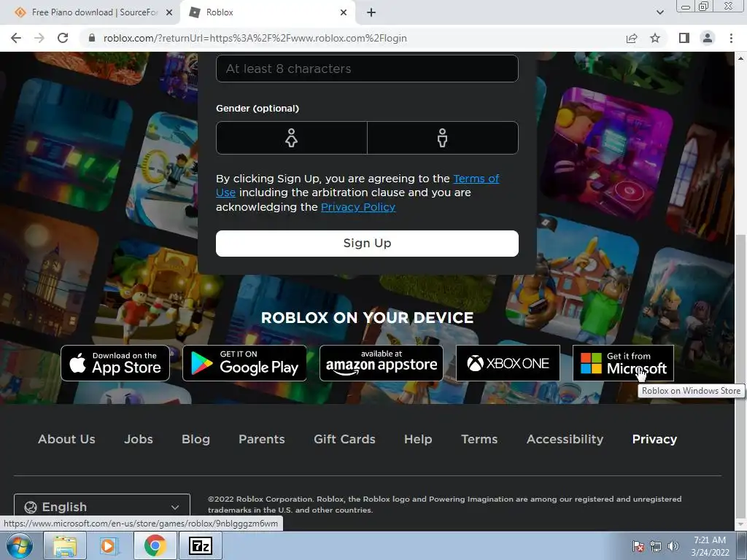Screen dimensions: 747x560
Task: Open Amazon Appstore badge
Action: pos(381,363)
